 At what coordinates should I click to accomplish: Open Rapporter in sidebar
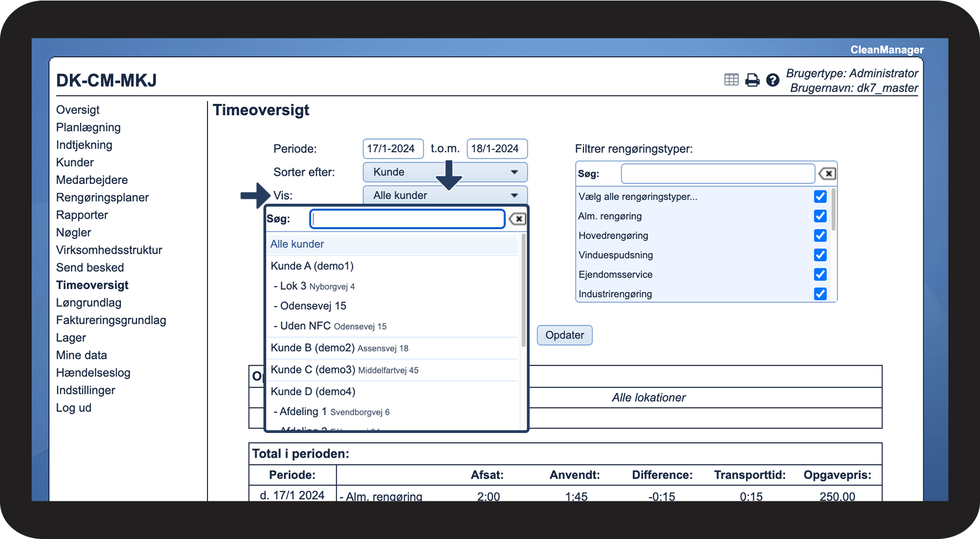pyautogui.click(x=82, y=215)
